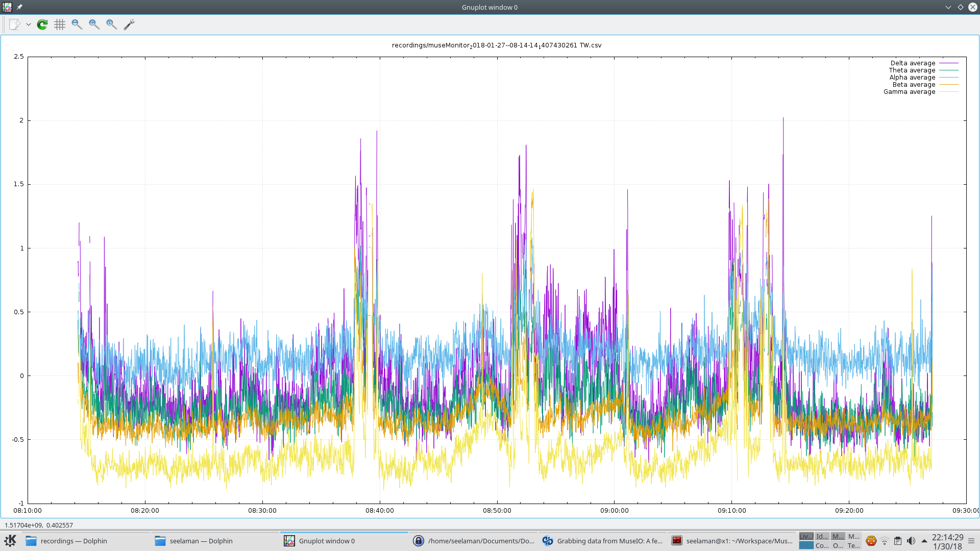Open KDE application launcher

[x=10, y=541]
